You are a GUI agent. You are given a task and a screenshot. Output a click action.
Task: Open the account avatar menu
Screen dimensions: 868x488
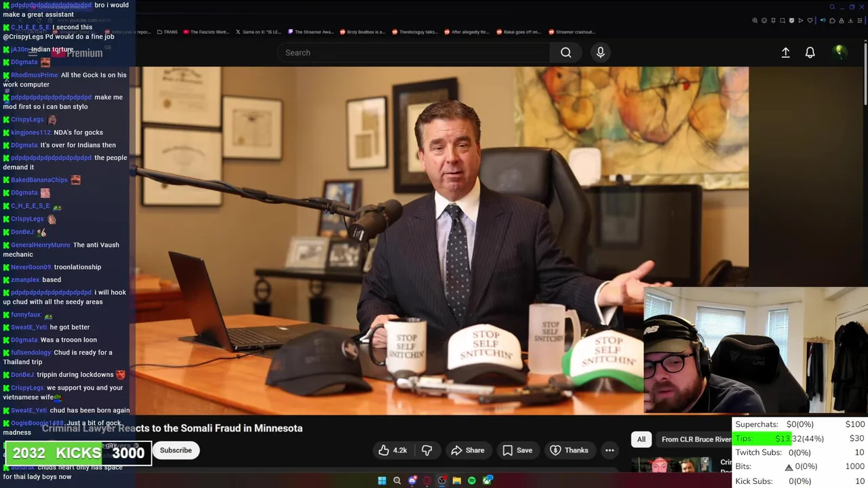click(x=840, y=52)
